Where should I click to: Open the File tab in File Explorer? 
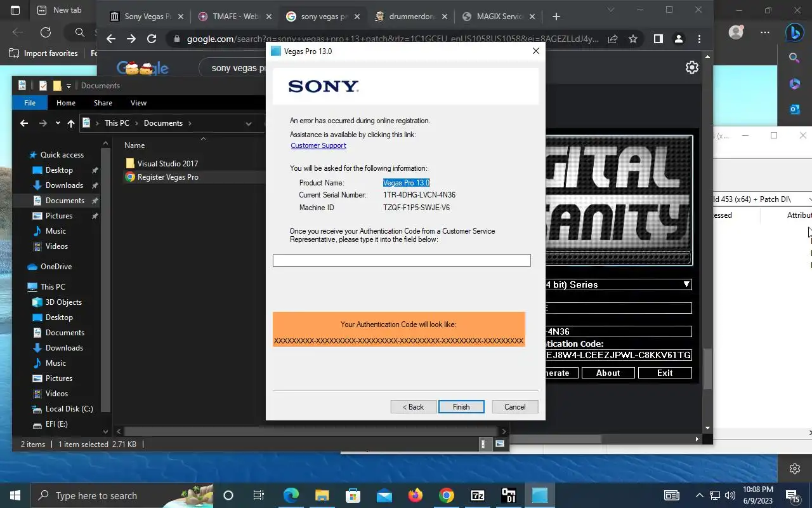30,103
